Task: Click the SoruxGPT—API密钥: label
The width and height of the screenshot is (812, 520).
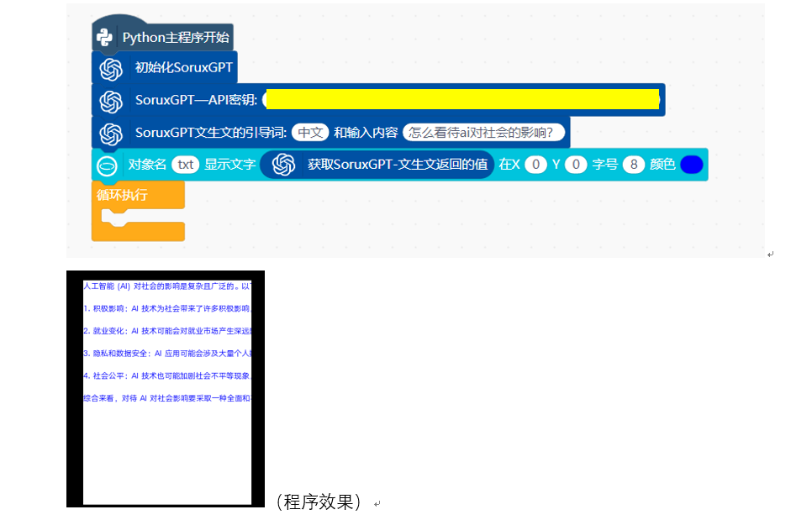Action: tap(196, 100)
